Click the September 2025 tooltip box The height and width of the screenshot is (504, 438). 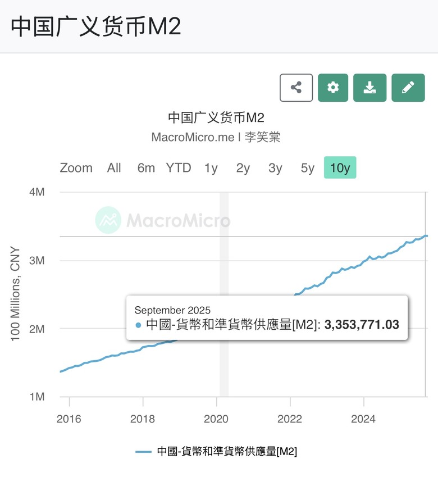coord(267,317)
